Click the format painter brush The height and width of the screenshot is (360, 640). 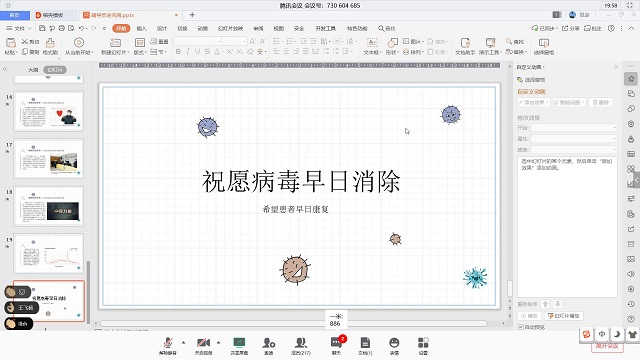[50, 46]
